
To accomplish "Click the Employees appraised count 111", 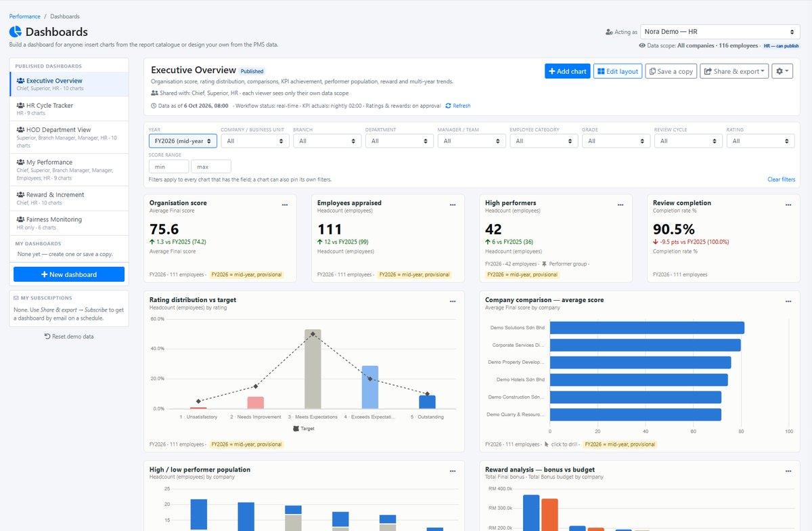I will point(330,230).
